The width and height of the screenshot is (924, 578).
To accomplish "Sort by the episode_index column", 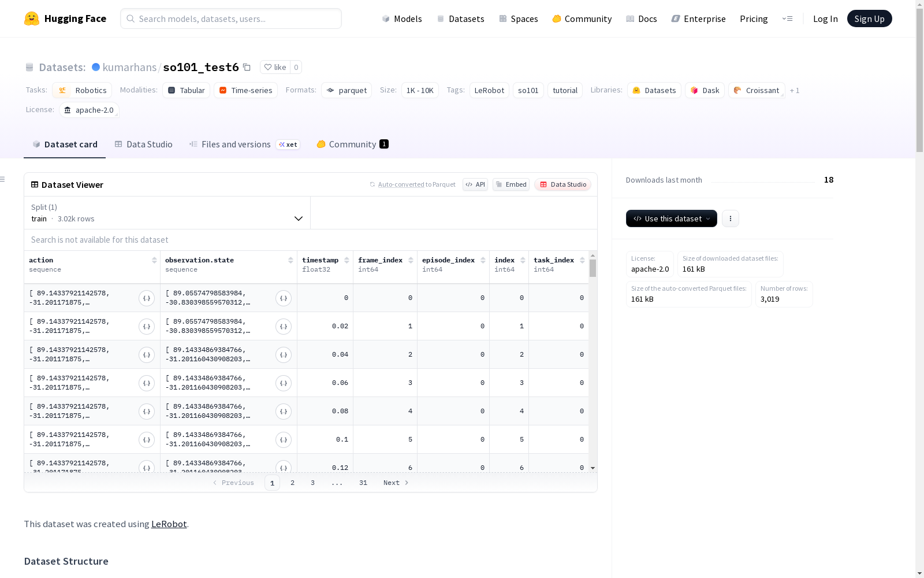I will point(483,260).
